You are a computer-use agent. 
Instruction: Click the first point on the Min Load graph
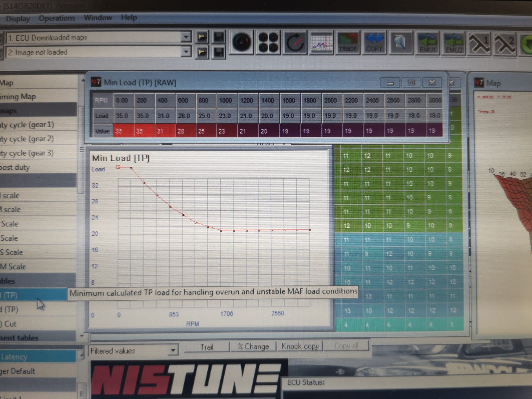coord(118,167)
